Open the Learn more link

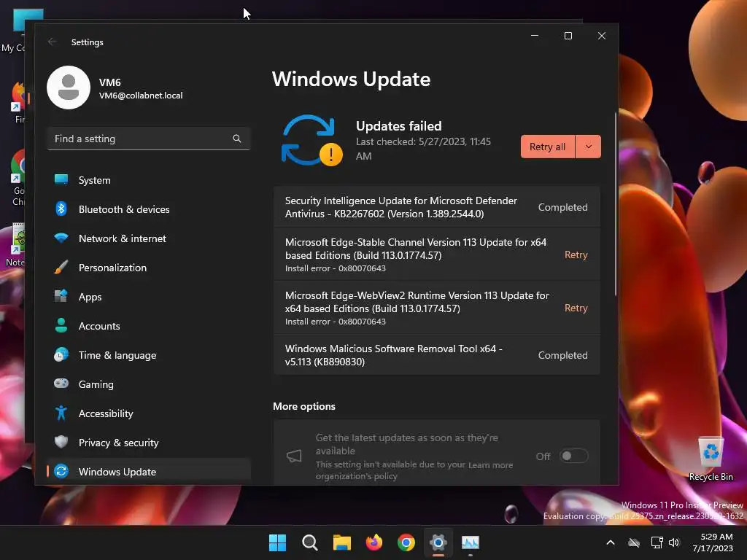coord(490,464)
